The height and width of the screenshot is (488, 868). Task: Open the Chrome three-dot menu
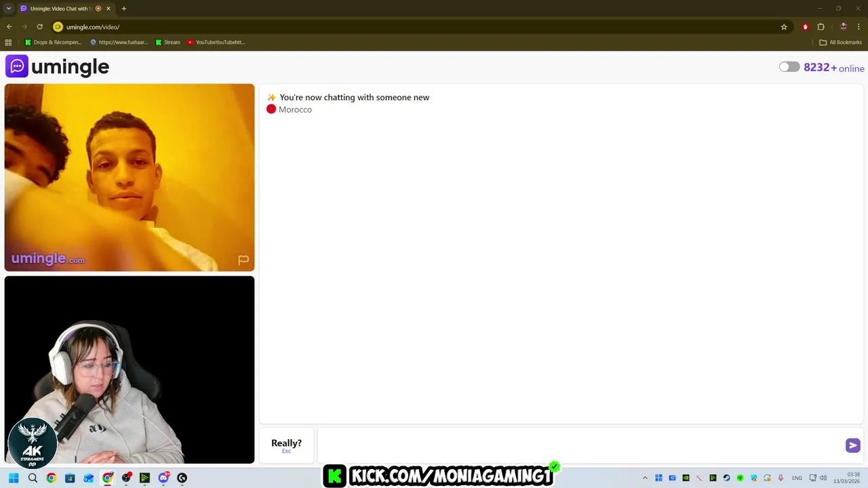[x=859, y=27]
